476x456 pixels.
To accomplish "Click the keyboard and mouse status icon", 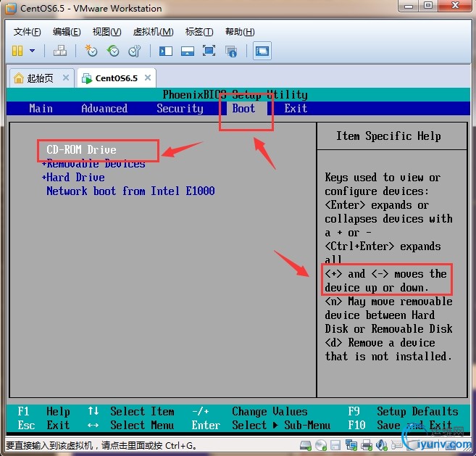I will tap(396, 446).
